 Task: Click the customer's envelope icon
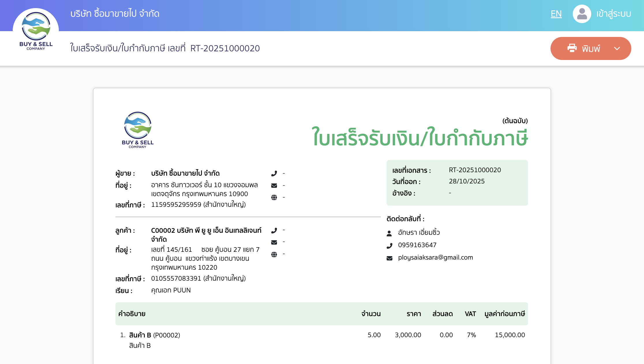tap(274, 242)
